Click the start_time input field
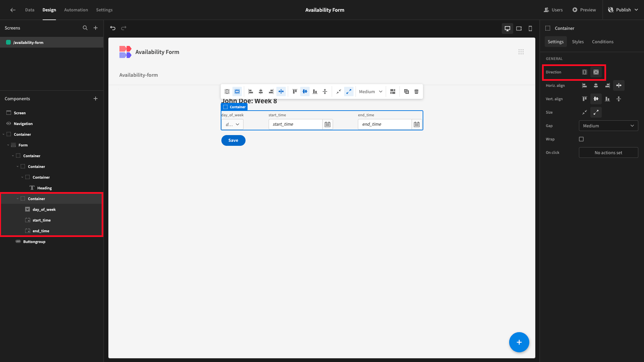Viewport: 644px width, 362px height. pos(296,124)
